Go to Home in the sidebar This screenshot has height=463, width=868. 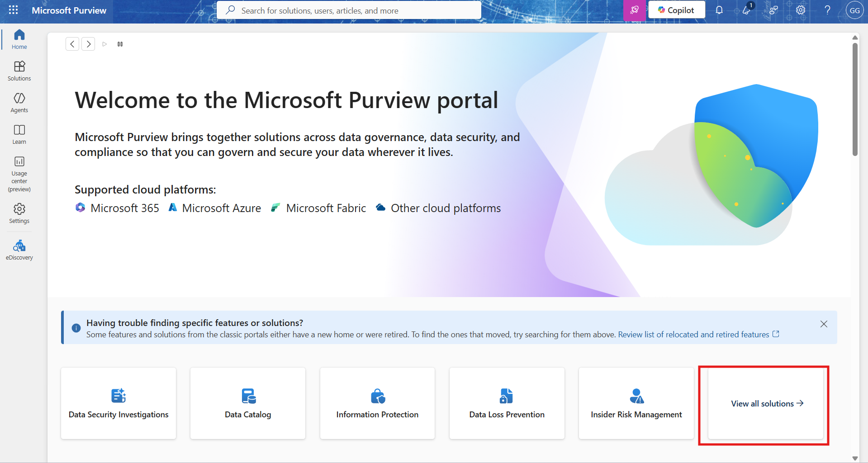[x=19, y=39]
